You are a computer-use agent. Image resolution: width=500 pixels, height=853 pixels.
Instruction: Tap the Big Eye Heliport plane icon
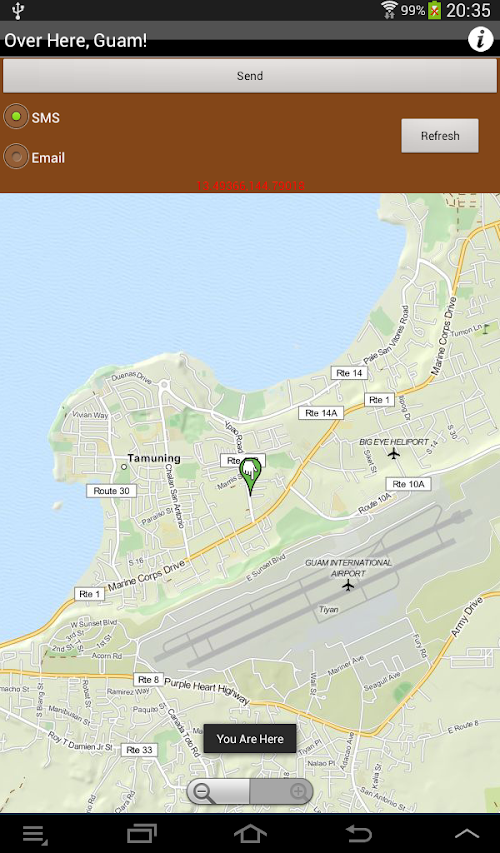pos(394,453)
